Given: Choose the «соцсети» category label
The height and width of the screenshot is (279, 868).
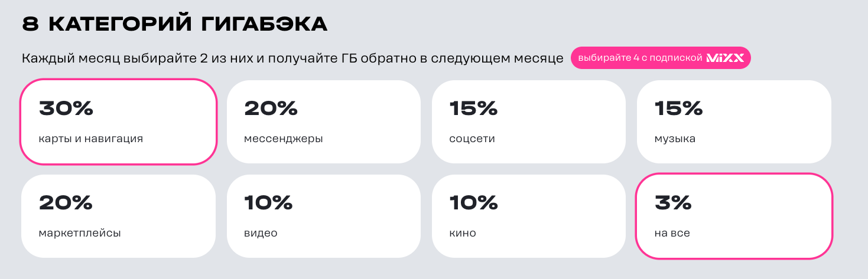Looking at the screenshot, I should [x=472, y=139].
